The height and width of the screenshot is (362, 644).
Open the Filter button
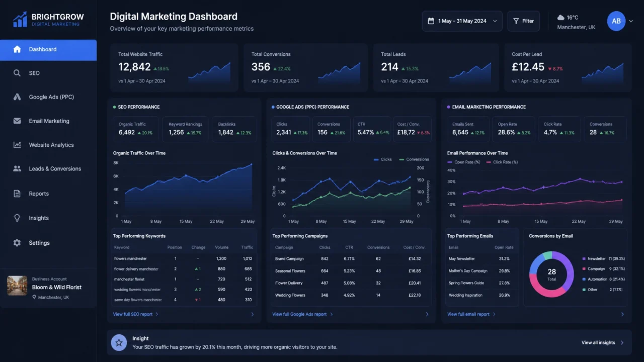523,21
